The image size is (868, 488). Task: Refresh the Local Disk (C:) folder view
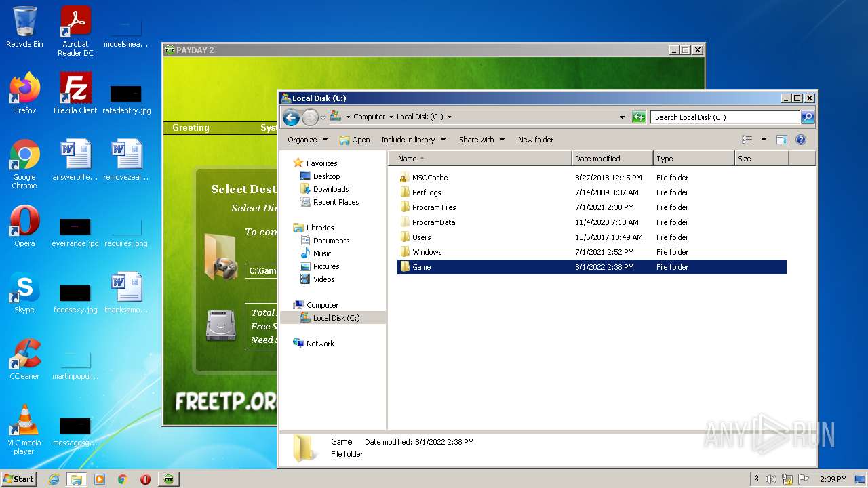click(x=639, y=117)
